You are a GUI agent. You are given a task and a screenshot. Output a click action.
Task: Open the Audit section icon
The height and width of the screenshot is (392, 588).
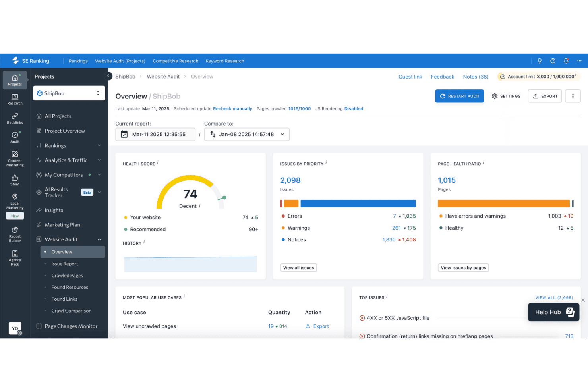(x=15, y=137)
